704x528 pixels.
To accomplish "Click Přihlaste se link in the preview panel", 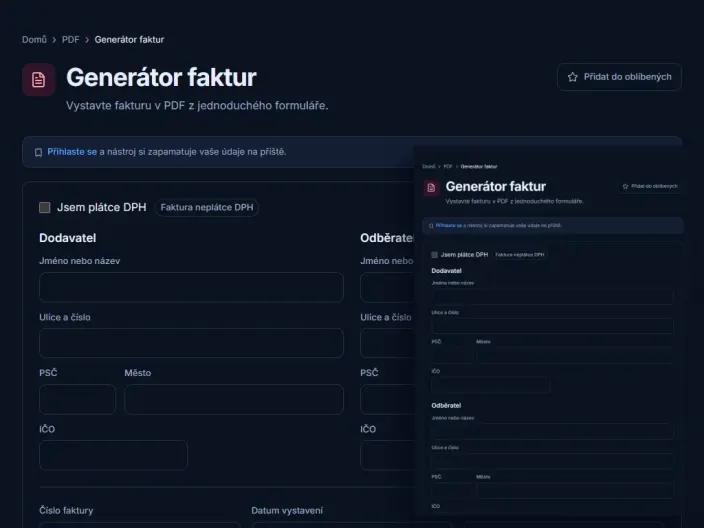I will click(x=449, y=225).
